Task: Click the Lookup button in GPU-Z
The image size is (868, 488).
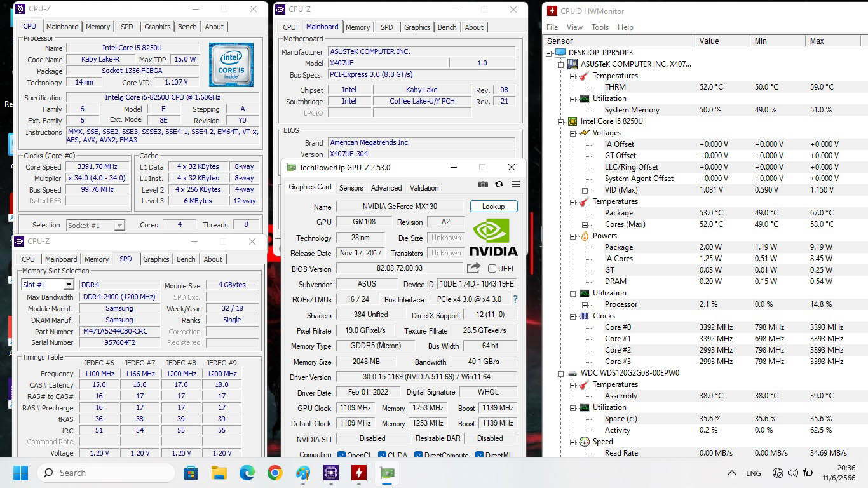Action: [494, 207]
